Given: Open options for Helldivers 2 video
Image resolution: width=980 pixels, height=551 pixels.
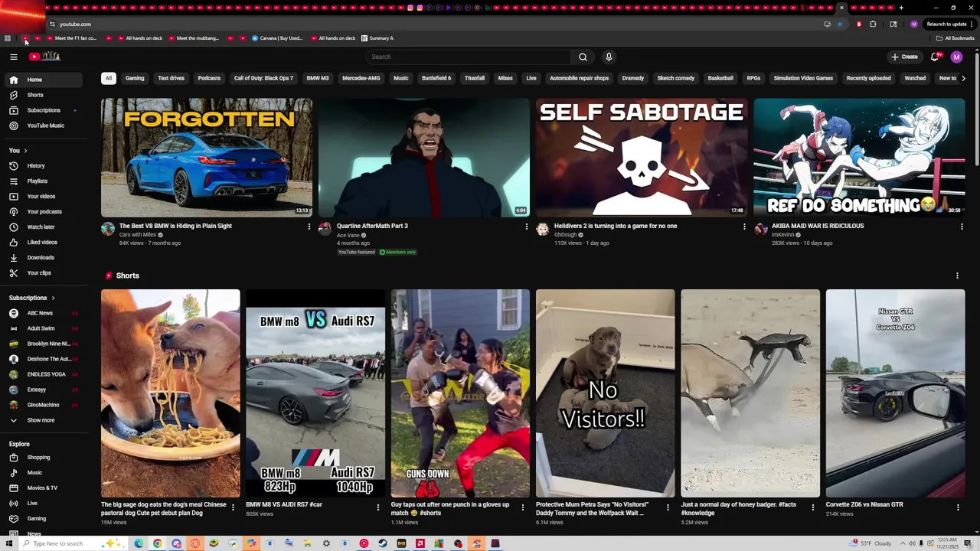Looking at the screenshot, I should click(744, 227).
